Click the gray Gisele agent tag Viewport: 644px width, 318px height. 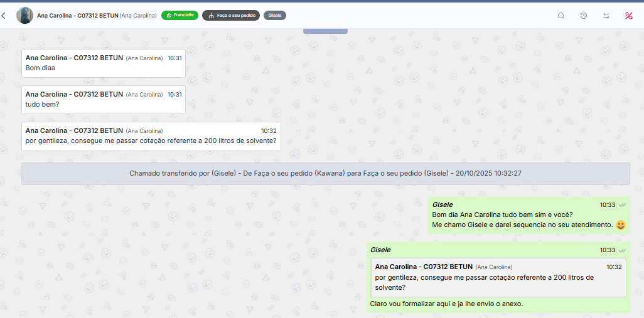coord(275,15)
